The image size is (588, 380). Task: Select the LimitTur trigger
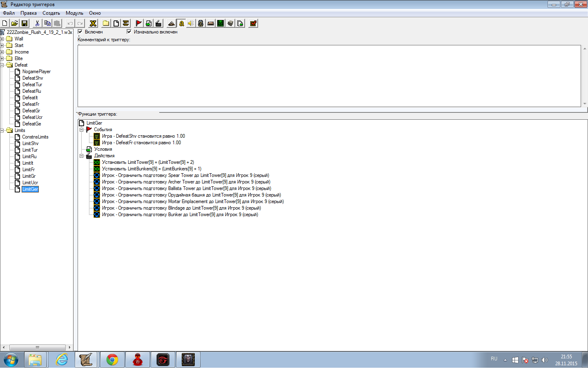(30, 150)
